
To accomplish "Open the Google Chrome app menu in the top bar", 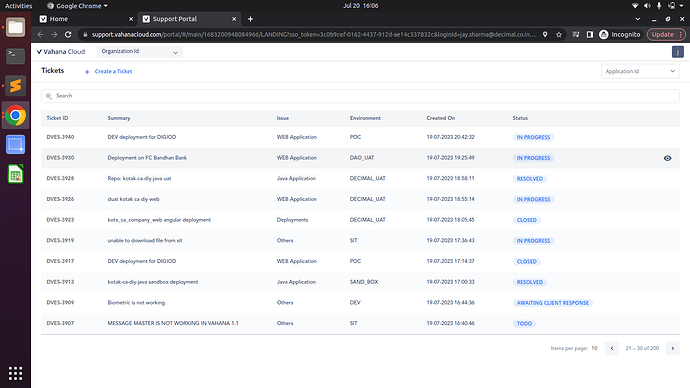I will [77, 6].
